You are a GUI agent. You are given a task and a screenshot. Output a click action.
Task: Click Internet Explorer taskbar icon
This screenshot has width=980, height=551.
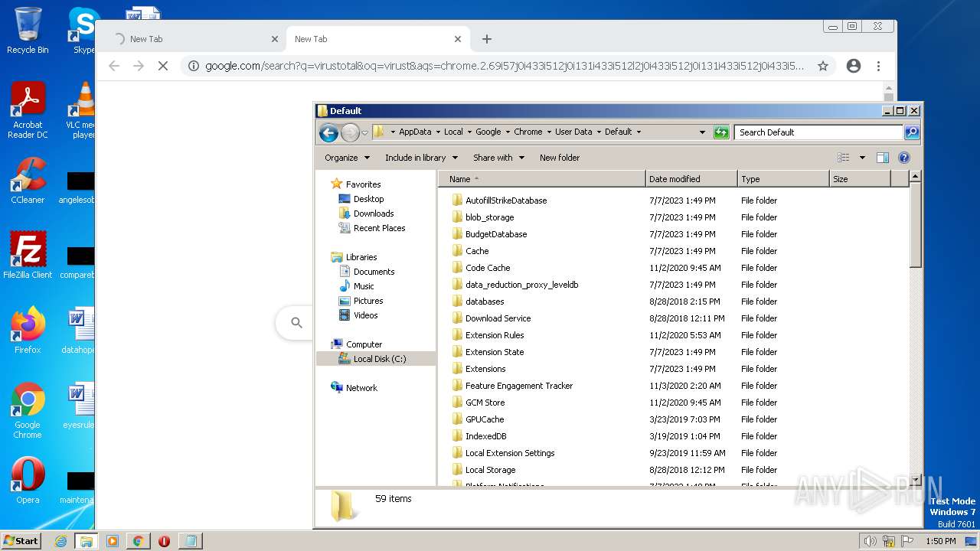tap(61, 541)
